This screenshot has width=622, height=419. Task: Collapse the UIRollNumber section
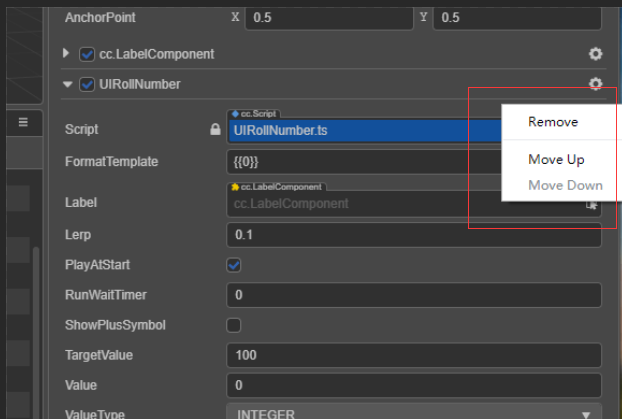tap(67, 85)
